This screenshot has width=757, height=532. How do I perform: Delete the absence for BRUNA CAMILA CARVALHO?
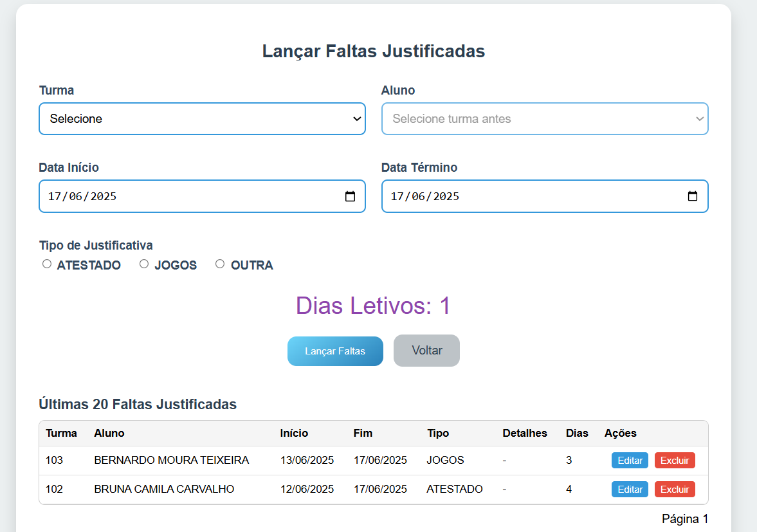click(674, 489)
